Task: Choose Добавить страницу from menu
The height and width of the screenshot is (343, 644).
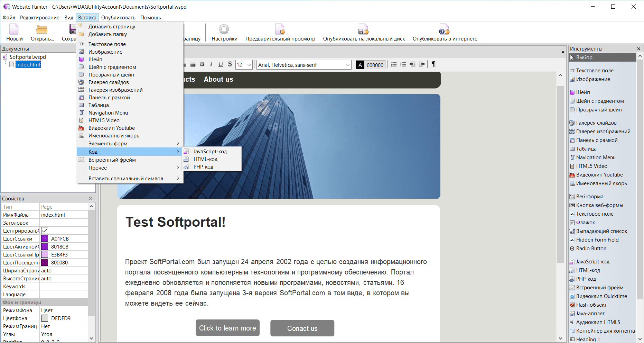Action: pos(129,27)
